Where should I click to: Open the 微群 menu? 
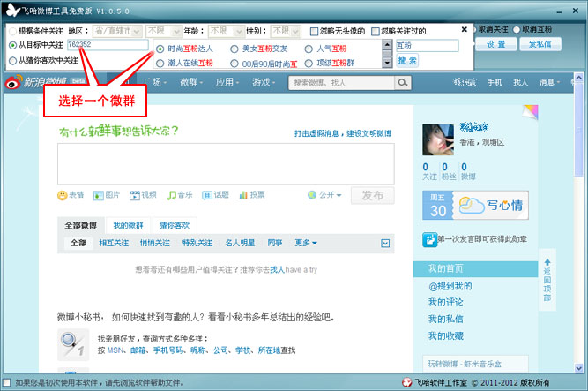191,82
